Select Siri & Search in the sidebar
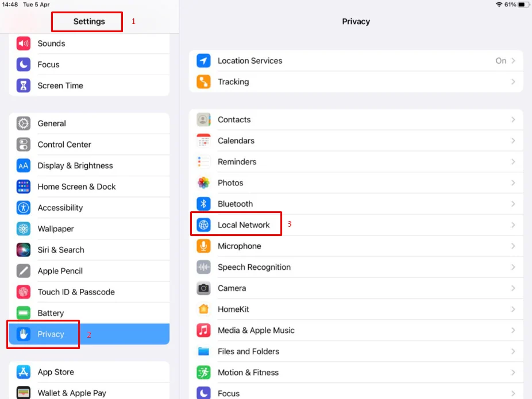Viewport: 532px width, 399px height. click(89, 250)
